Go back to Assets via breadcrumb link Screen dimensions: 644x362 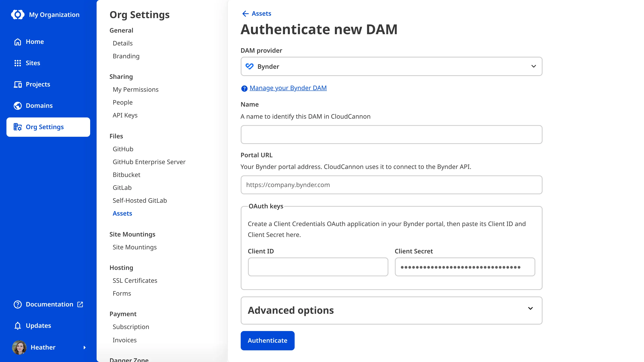261,13
